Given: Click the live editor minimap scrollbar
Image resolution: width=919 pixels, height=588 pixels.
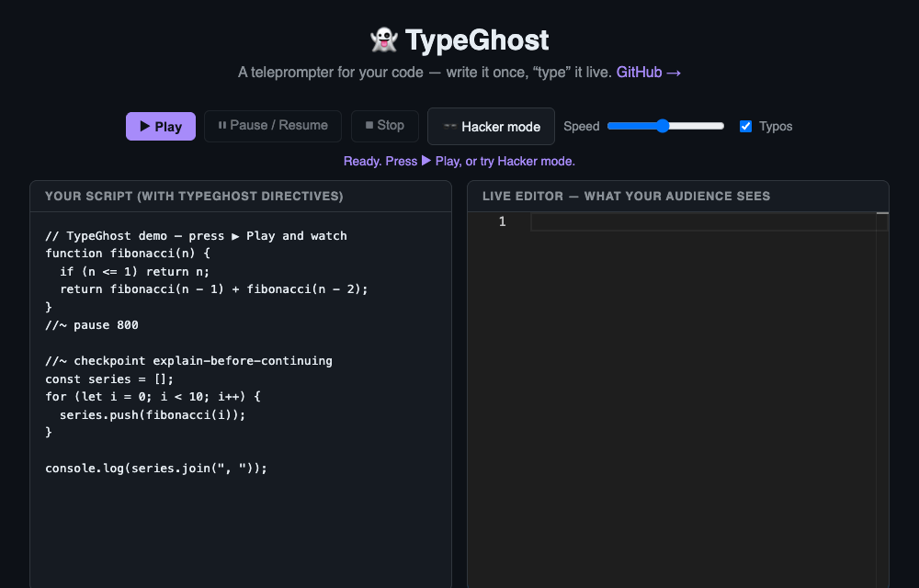Looking at the screenshot, I should click(882, 398).
